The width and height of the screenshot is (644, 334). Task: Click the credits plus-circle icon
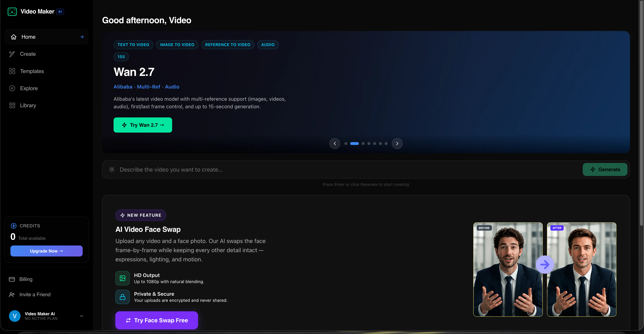13,226
